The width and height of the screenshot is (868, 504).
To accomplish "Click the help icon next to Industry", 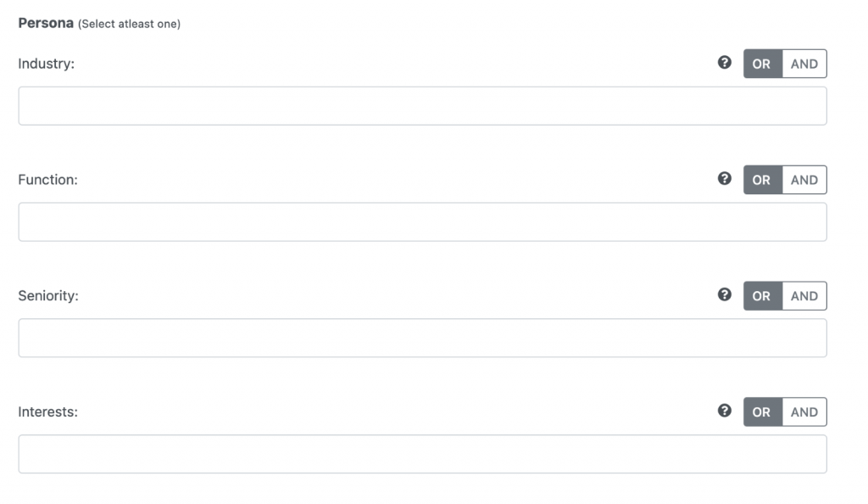I will tap(724, 63).
